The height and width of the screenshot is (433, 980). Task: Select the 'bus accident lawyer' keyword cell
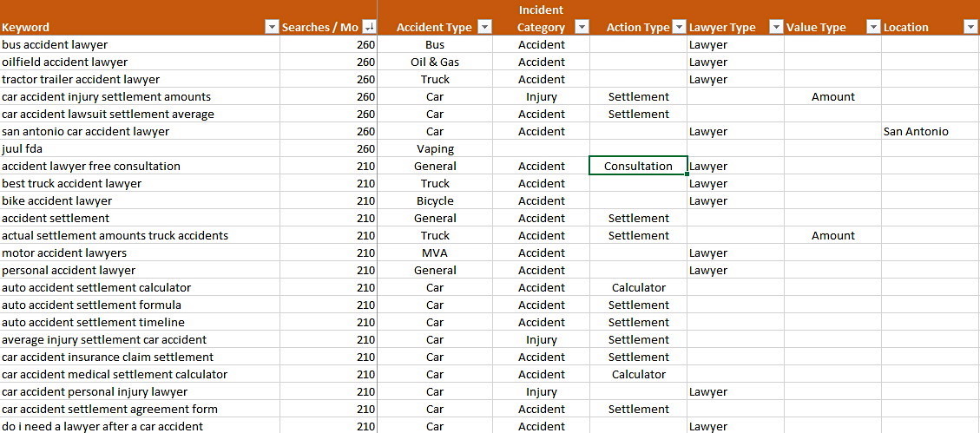(56, 44)
